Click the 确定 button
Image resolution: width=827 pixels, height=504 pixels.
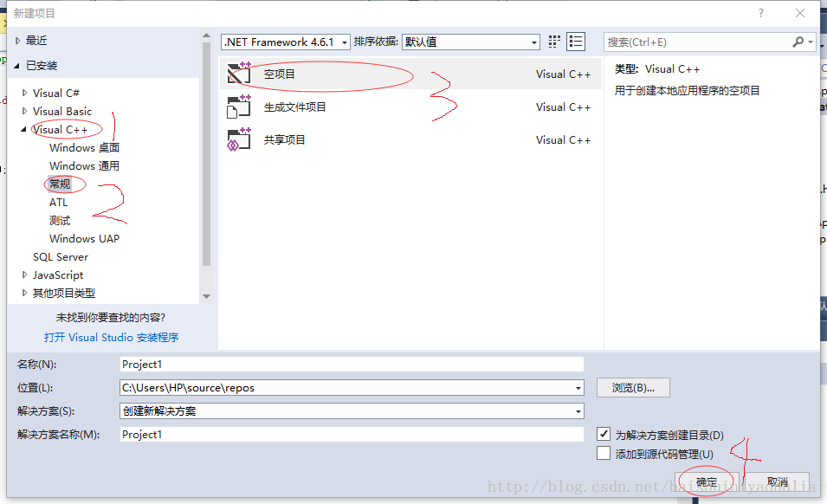coord(707,481)
